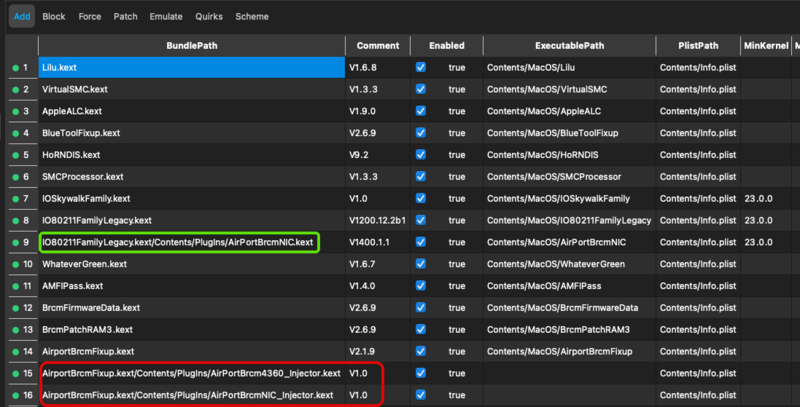This screenshot has height=407, width=800.
Task: Toggle Enabled checkbox for BrcmPatchRAM3.kext
Action: pyautogui.click(x=420, y=329)
